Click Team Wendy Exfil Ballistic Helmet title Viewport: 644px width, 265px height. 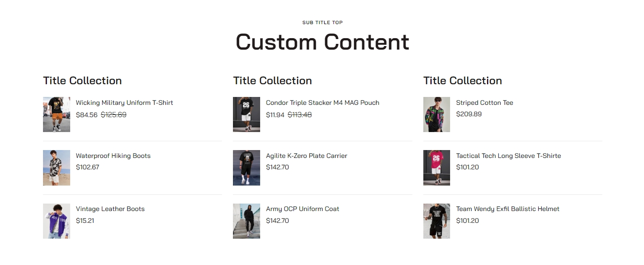(508, 209)
